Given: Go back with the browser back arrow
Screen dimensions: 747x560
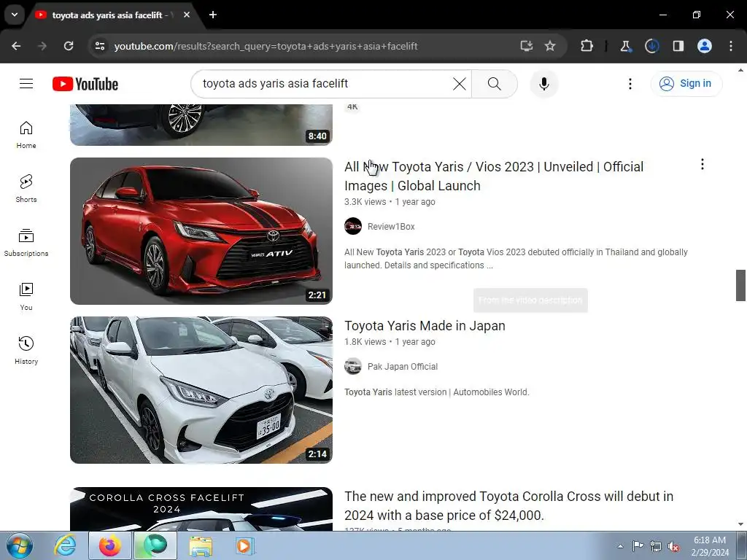Looking at the screenshot, I should [16, 46].
